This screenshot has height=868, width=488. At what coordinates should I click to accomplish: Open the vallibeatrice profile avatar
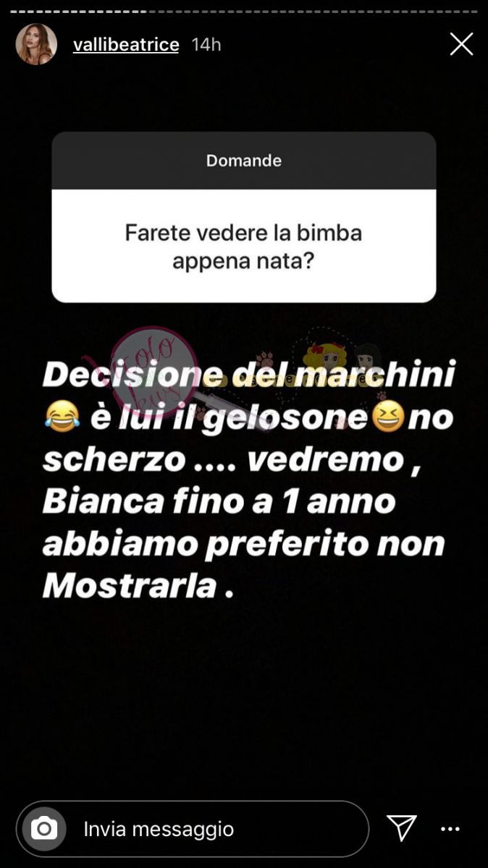pyautogui.click(x=36, y=44)
